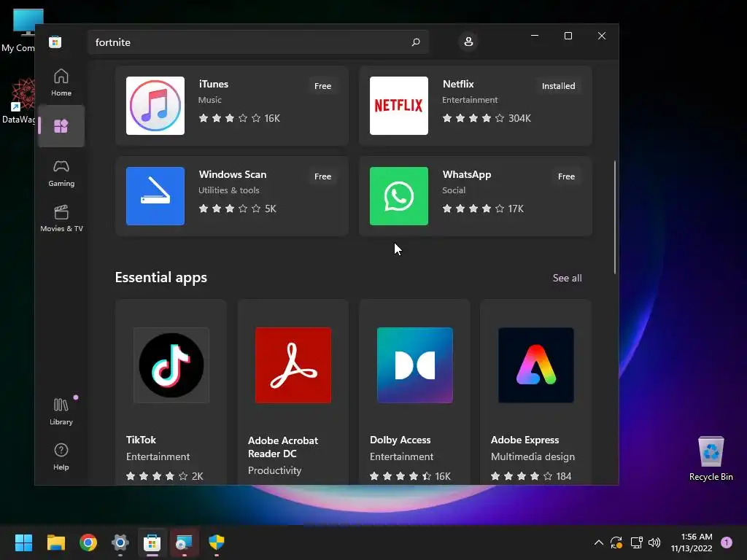Open the notification badge in taskbar

(x=727, y=542)
